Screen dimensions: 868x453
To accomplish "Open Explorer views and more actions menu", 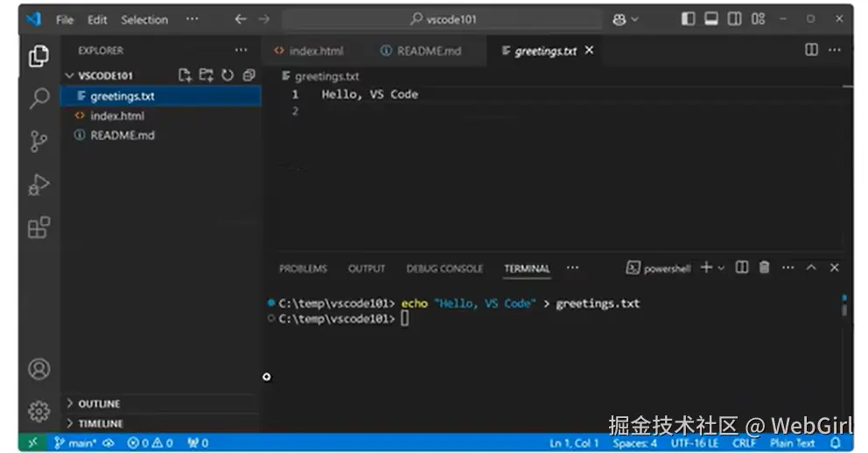I will [241, 51].
